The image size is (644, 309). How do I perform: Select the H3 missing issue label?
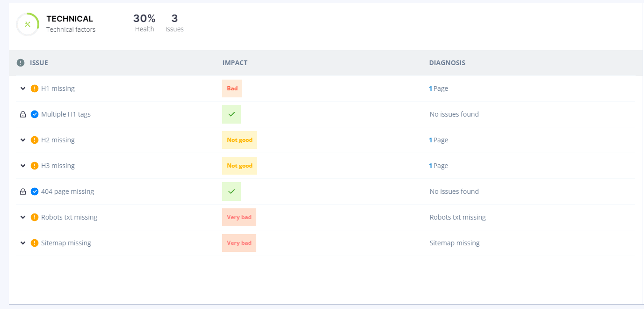(58, 166)
